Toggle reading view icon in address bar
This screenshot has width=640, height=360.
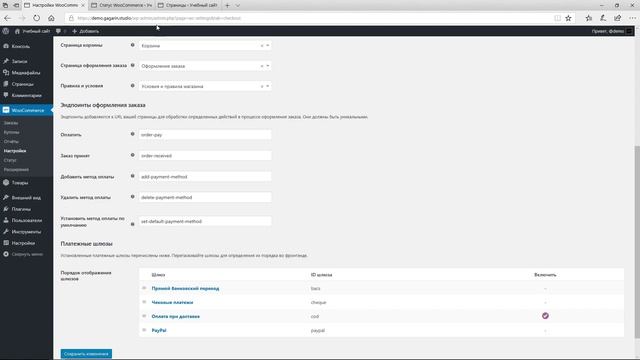pyautogui.click(x=557, y=18)
